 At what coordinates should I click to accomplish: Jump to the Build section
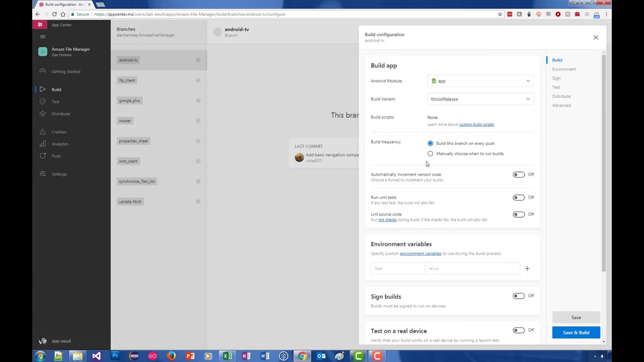click(x=557, y=60)
